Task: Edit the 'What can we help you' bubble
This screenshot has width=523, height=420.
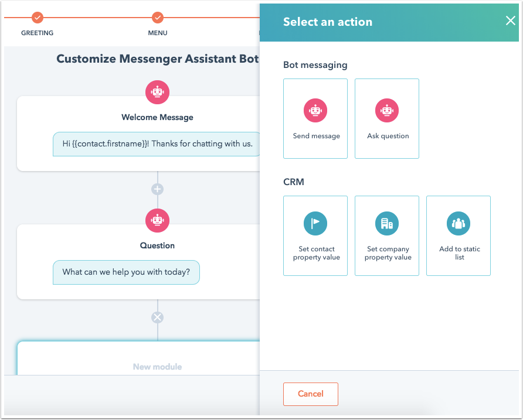Action: click(126, 272)
